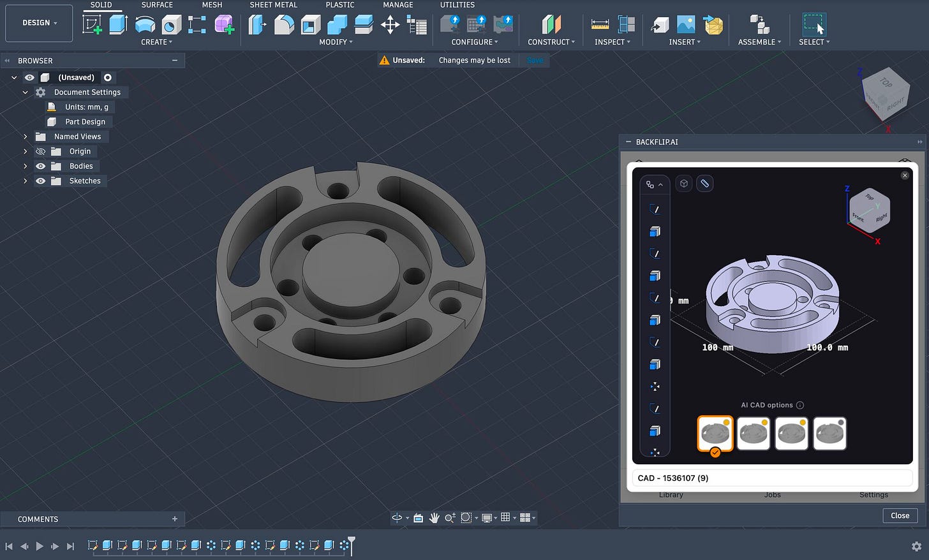
Task: Hide the Sketches folder
Action: pos(40,181)
